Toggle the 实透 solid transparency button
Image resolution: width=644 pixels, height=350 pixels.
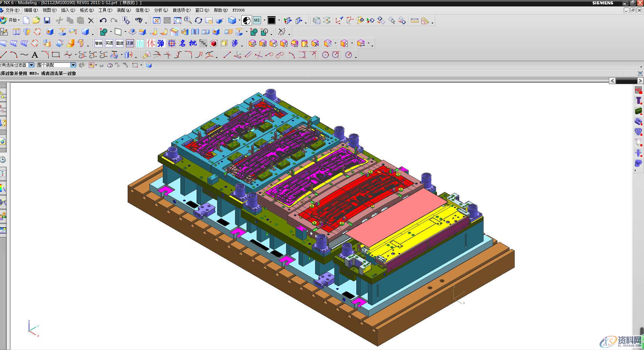(109, 43)
